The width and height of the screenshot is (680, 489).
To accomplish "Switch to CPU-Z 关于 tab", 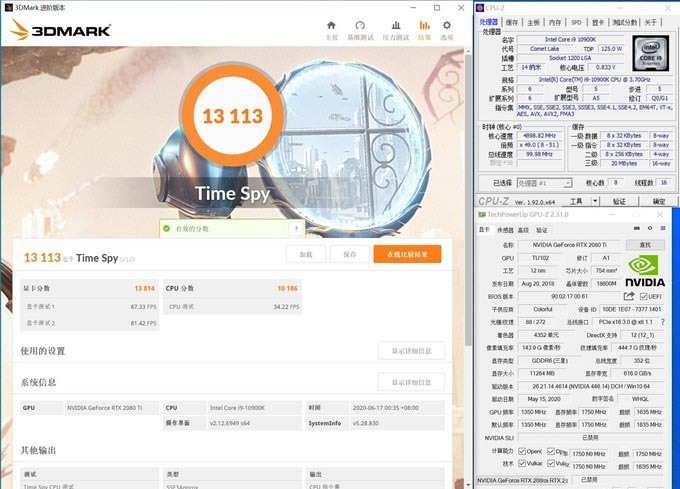I will click(651, 23).
